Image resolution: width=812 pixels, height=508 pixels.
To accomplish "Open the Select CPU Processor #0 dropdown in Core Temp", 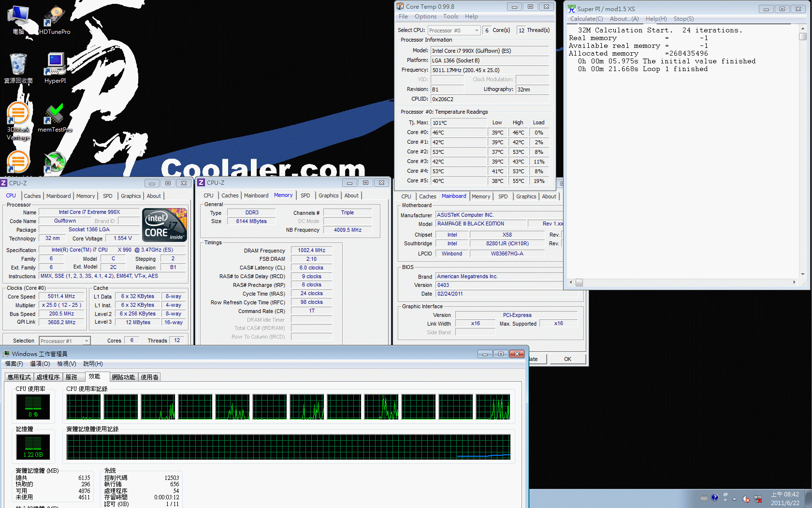I will click(454, 30).
